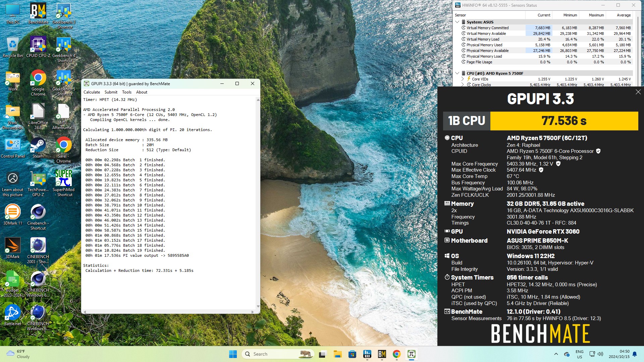Click the Sensor column header in HWiNFO
This screenshot has height=362, width=644.
[489, 15]
